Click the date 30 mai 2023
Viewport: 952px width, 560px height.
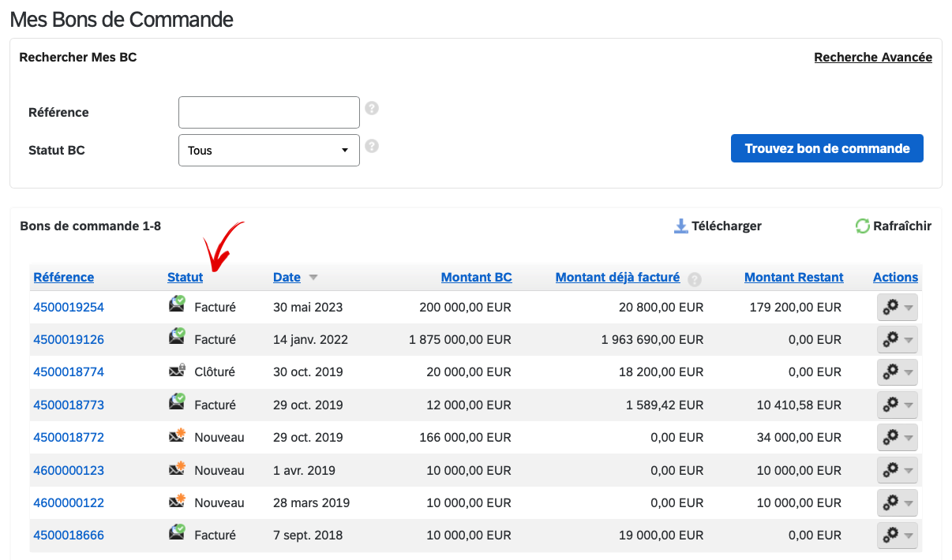pyautogui.click(x=308, y=307)
